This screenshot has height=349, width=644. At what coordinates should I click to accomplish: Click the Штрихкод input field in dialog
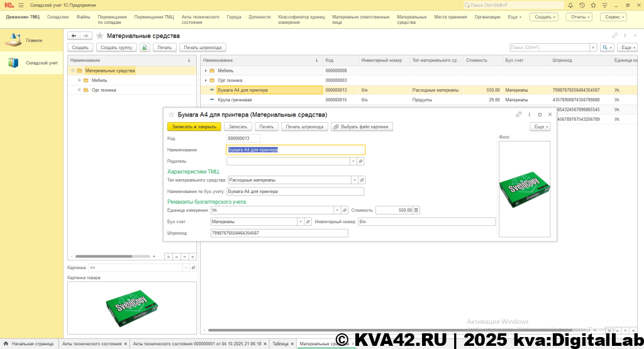tap(279, 233)
